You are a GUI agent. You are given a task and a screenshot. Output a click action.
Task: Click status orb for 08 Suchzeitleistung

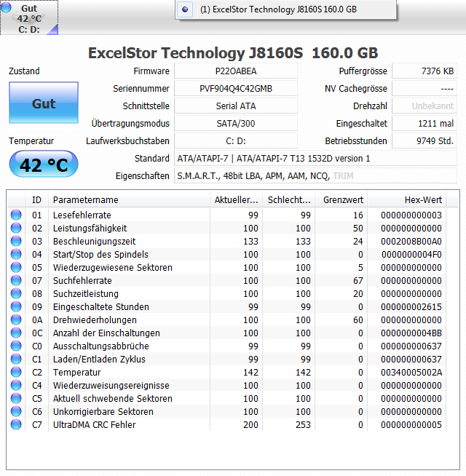click(16, 293)
